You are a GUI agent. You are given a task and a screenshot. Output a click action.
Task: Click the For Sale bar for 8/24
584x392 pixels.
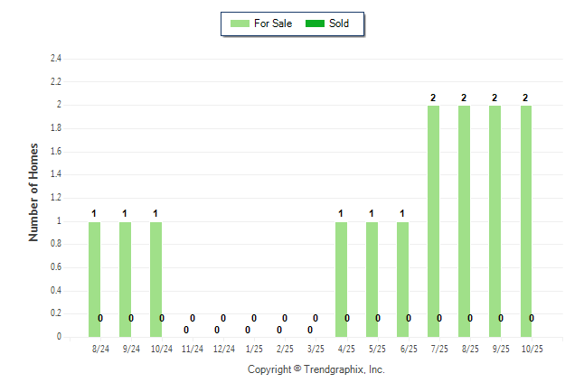(x=95, y=278)
